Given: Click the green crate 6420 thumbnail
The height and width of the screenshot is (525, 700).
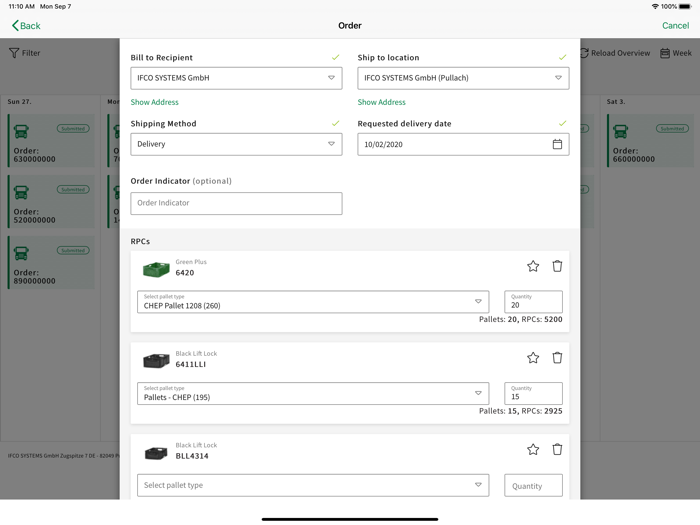Looking at the screenshot, I should (x=156, y=270).
